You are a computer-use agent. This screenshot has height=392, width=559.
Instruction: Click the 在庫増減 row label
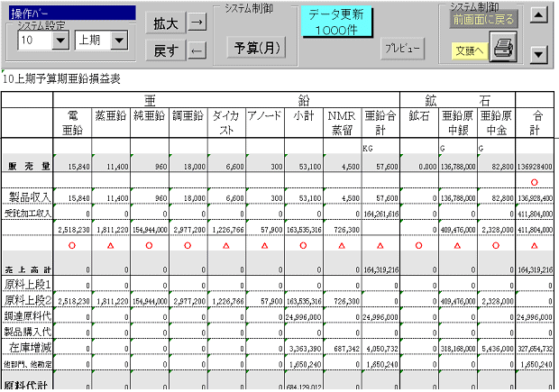pos(30,347)
